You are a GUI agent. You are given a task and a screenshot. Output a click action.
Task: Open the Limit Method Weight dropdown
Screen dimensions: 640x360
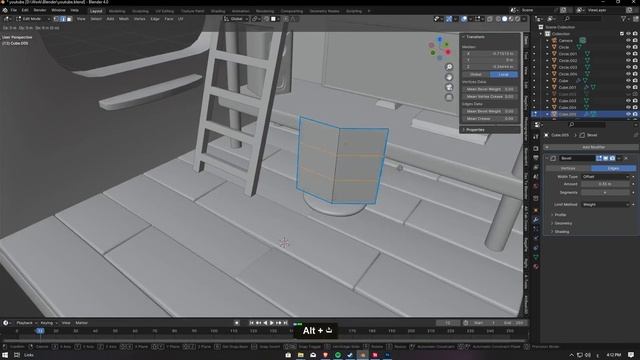pyautogui.click(x=606, y=204)
